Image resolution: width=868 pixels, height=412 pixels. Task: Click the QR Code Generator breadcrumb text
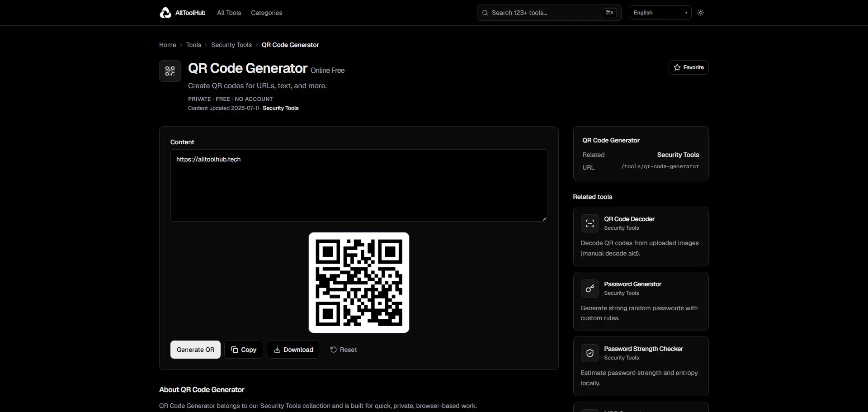click(290, 45)
